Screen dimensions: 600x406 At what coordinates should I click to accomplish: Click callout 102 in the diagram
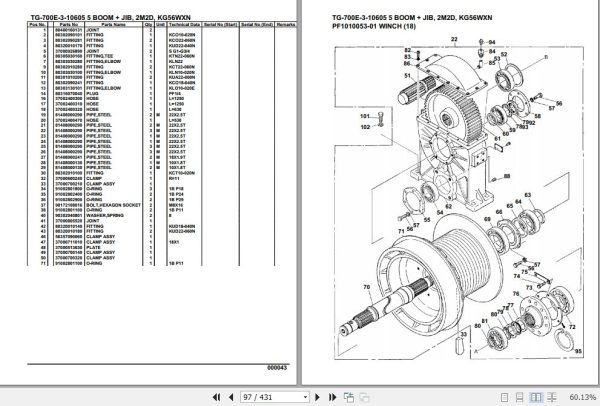[x=365, y=127]
